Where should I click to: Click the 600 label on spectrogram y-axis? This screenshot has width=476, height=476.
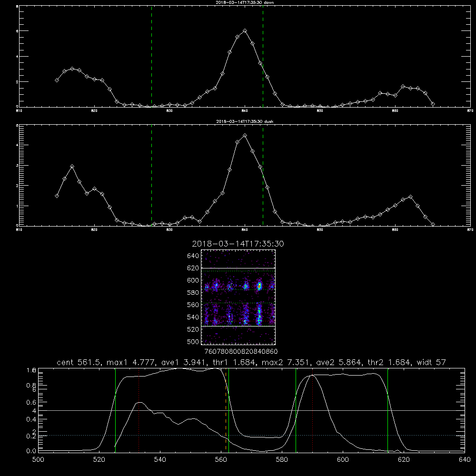pos(193,280)
